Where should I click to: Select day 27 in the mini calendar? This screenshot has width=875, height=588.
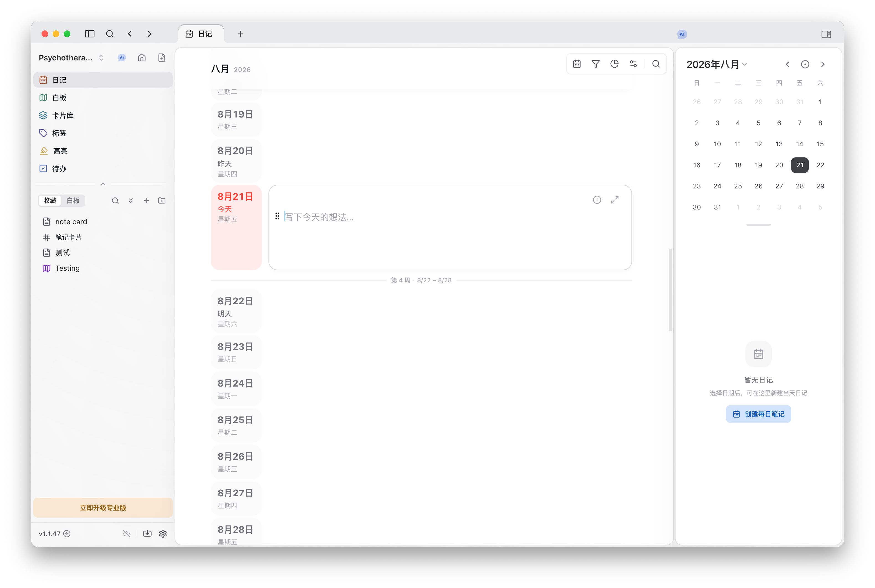click(x=779, y=186)
